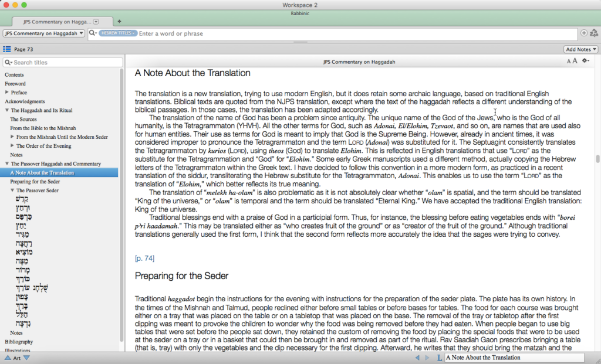
Task: Click the recycle arrows icon at top right
Action: (594, 33)
